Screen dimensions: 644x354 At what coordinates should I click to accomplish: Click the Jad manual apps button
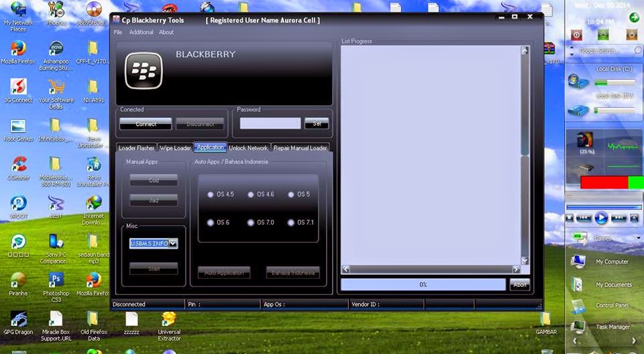pos(154,200)
